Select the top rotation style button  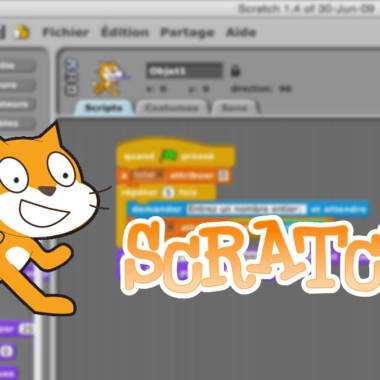71,65
